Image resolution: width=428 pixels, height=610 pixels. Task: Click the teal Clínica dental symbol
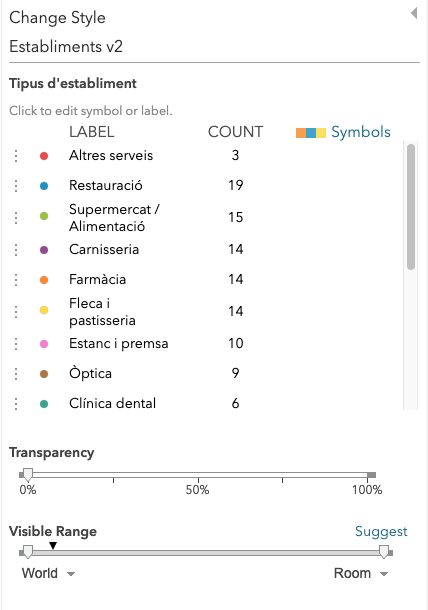[44, 404]
